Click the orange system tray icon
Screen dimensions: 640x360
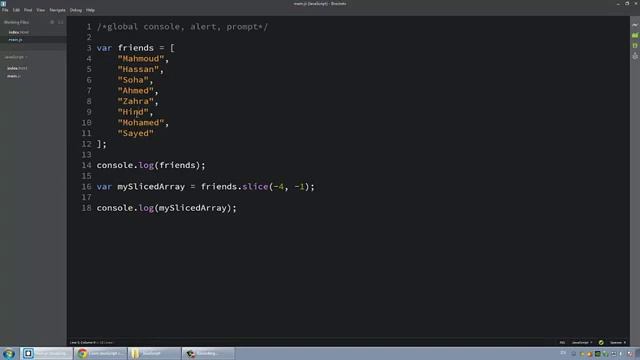click(589, 354)
